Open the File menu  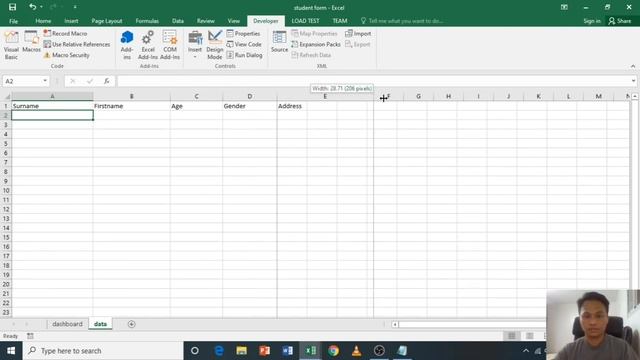pos(13,21)
